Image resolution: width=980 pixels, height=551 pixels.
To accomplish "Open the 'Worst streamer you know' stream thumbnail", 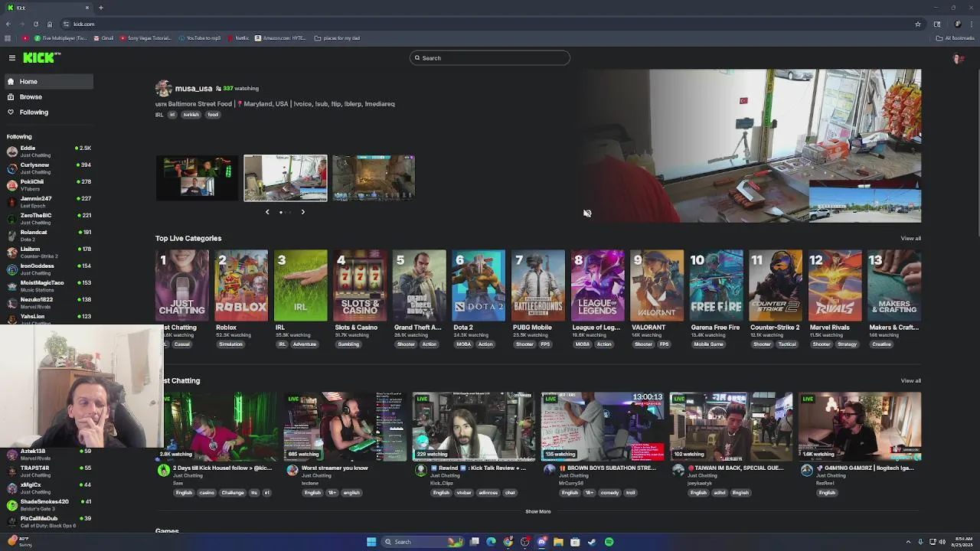I will 345,427.
